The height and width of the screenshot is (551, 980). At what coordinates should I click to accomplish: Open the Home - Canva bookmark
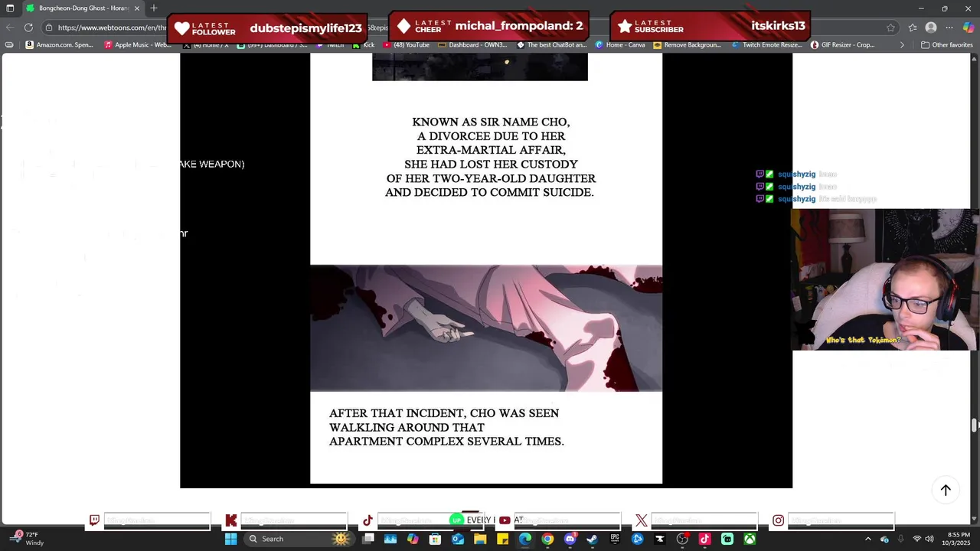coord(619,44)
